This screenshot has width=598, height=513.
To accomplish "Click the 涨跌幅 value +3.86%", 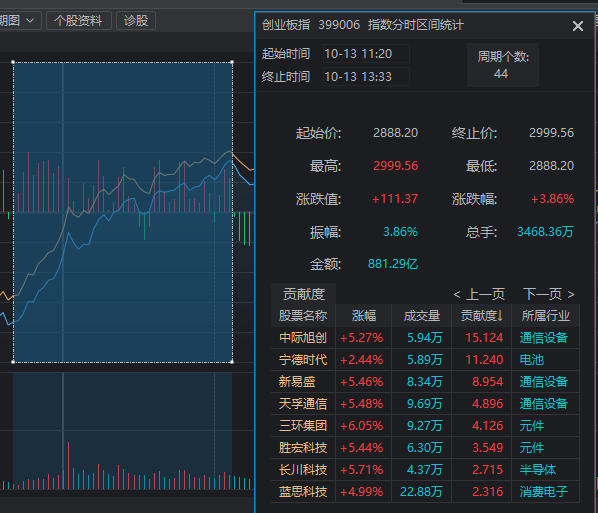I will (x=553, y=199).
